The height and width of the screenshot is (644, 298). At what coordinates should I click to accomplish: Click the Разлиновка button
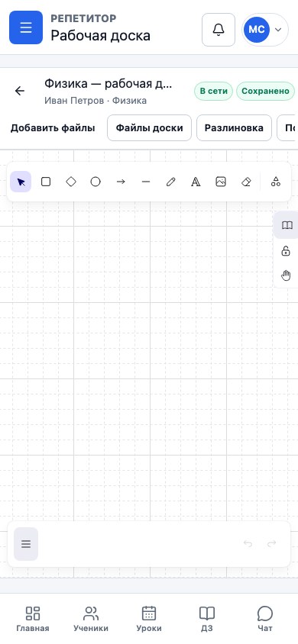coord(234,127)
